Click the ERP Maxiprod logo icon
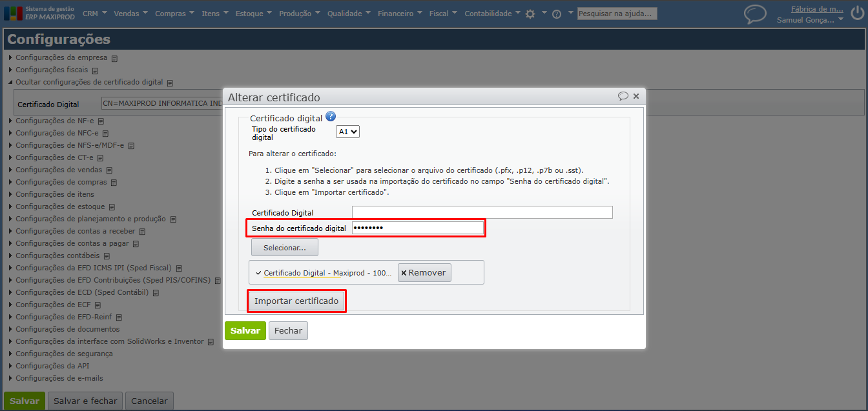This screenshot has width=868, height=411. (x=13, y=13)
